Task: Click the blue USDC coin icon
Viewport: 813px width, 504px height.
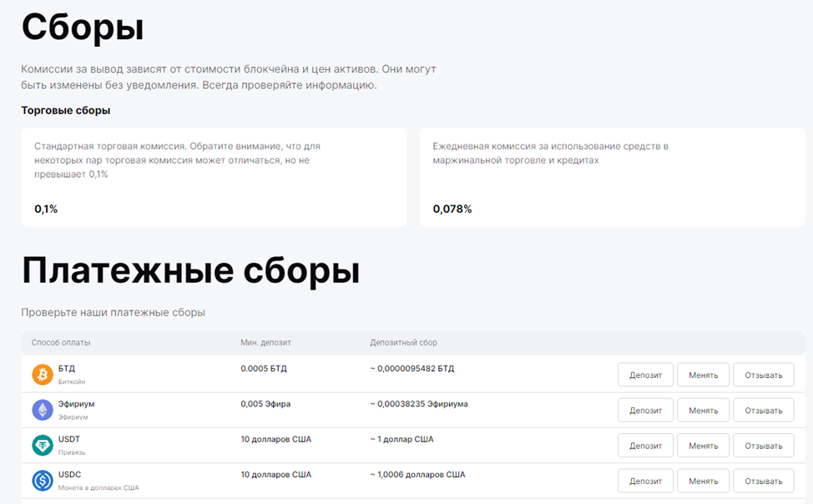Action: [43, 481]
